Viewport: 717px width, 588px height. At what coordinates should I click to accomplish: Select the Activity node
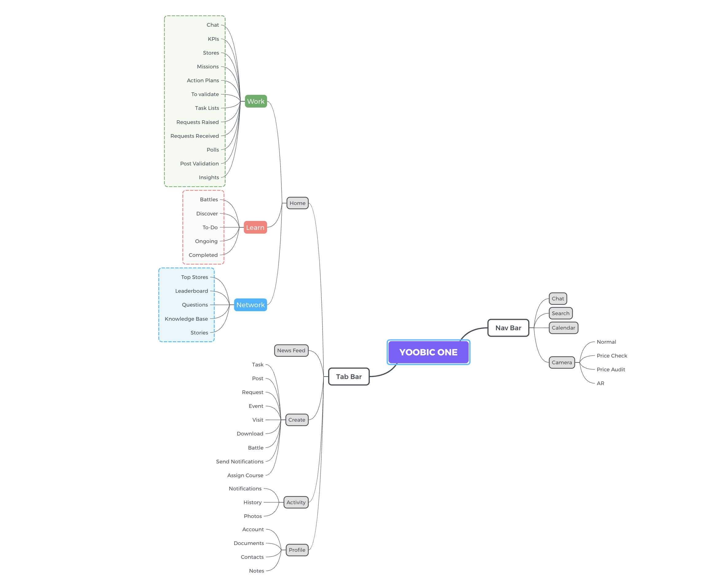pos(296,502)
